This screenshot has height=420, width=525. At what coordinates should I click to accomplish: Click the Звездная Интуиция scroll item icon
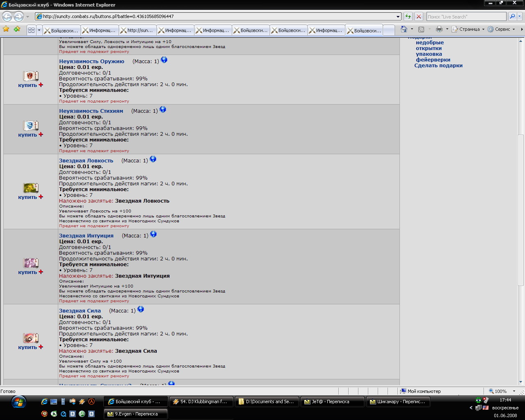(x=31, y=263)
